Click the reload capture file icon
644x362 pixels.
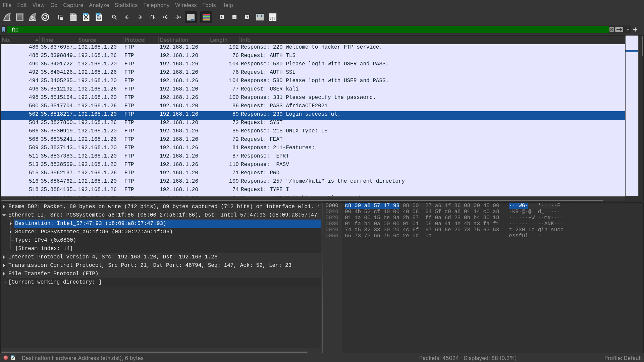[x=99, y=17]
